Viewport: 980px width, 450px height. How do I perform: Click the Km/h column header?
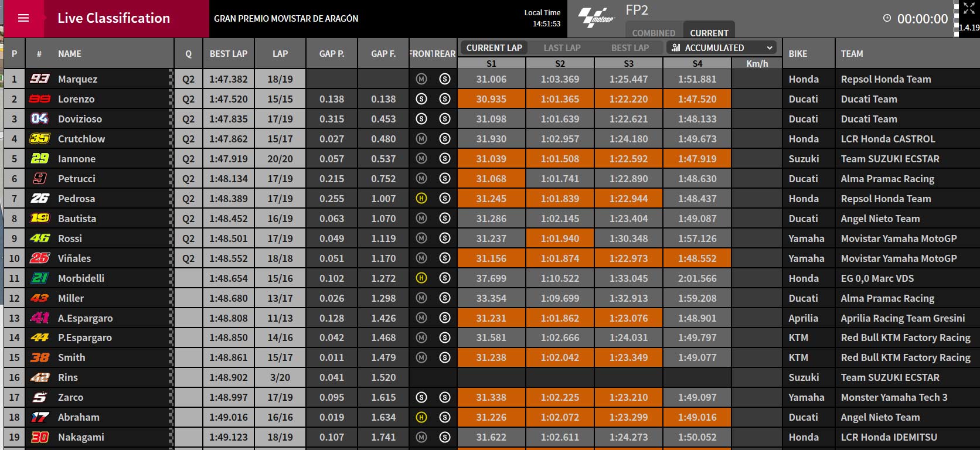(757, 63)
